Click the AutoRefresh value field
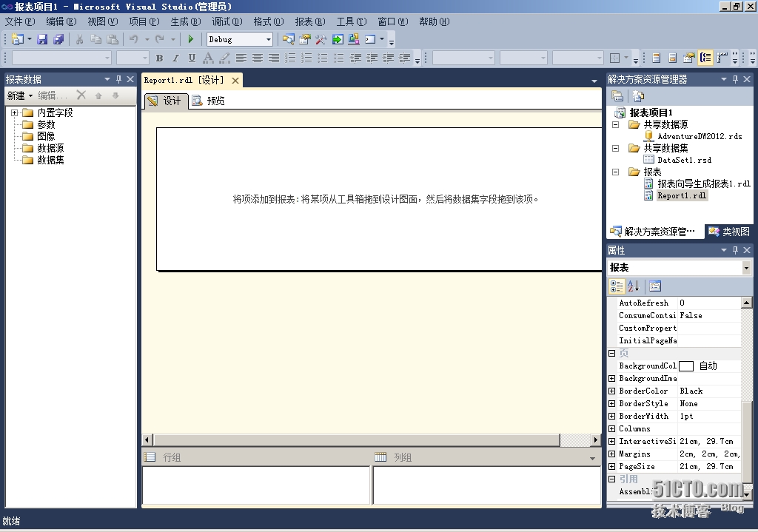Image resolution: width=758 pixels, height=532 pixels. (709, 303)
